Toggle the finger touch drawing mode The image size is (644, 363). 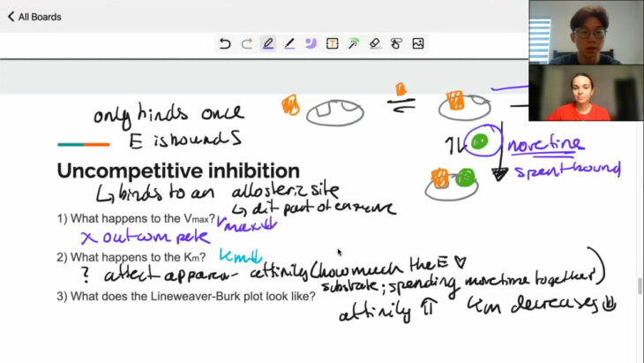coord(396,43)
